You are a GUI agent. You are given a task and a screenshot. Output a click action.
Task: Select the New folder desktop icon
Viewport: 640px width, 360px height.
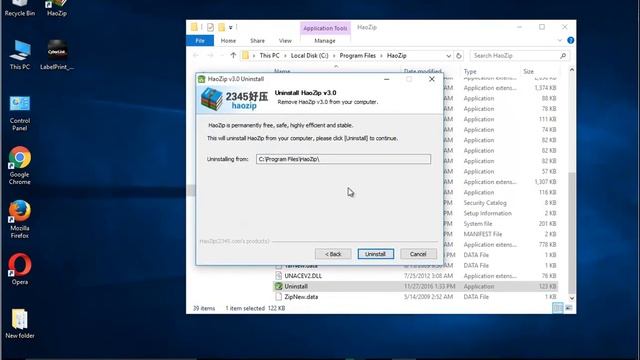(20, 324)
